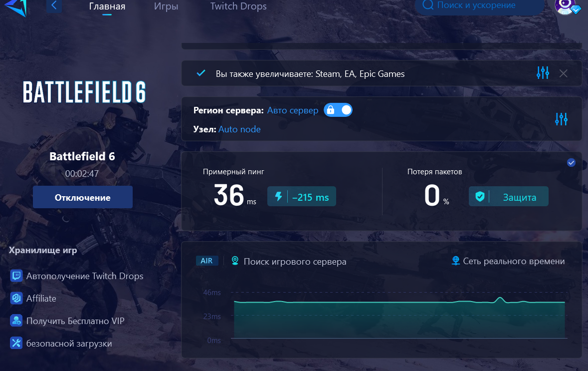Image resolution: width=588 pixels, height=371 pixels.
Task: Click the globe network icon
Action: [456, 261]
